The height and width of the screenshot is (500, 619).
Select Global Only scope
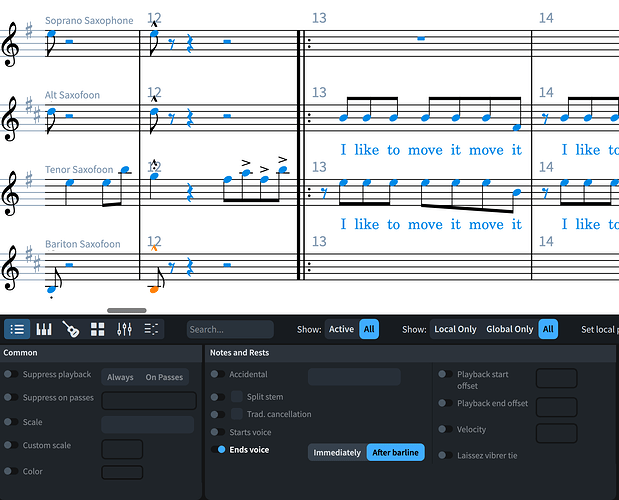(x=510, y=329)
